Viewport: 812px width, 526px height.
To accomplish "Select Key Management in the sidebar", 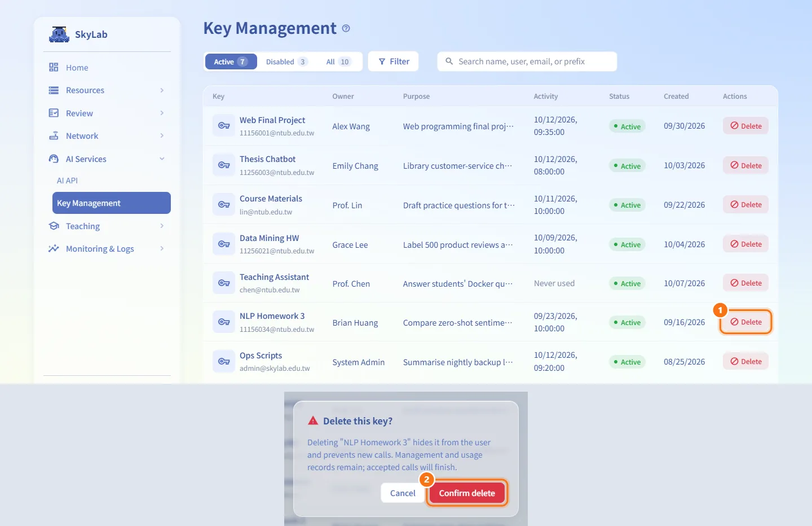I will click(x=112, y=203).
